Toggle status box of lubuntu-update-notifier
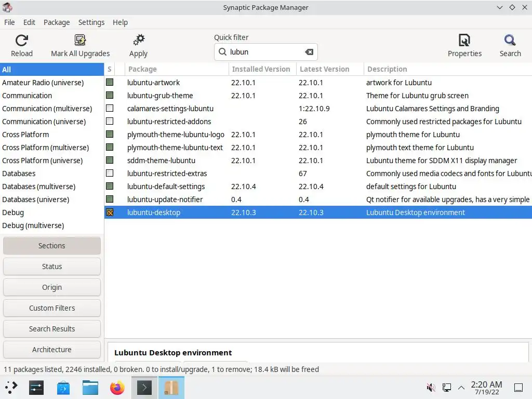This screenshot has height=399, width=532. click(110, 199)
